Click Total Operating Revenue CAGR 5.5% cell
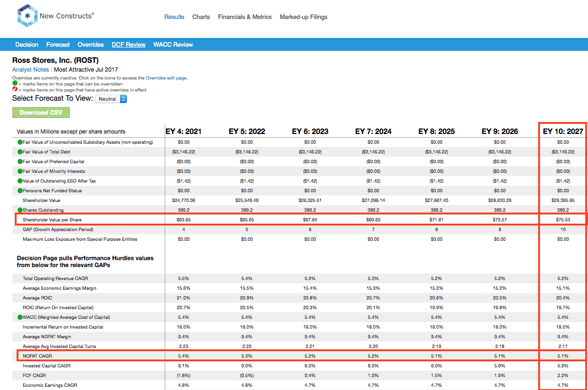 184,278
